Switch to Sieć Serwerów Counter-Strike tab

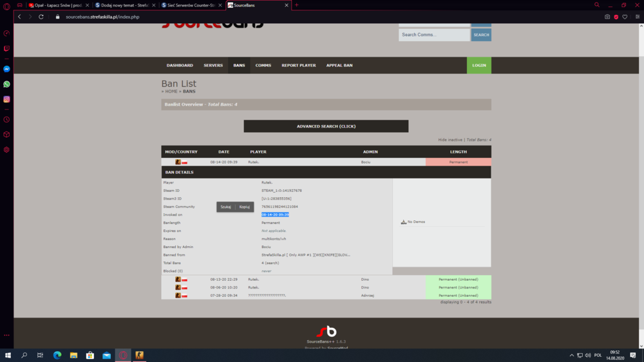[x=191, y=5]
